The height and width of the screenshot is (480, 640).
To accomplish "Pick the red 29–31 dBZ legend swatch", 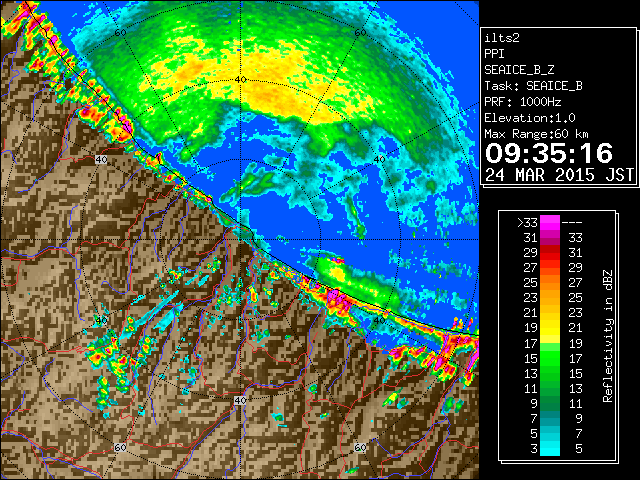I will point(550,253).
